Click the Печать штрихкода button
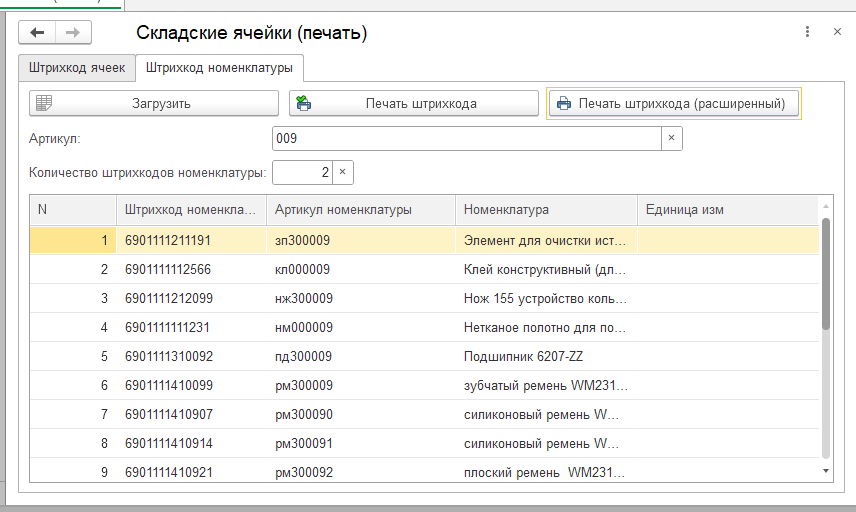 click(x=414, y=103)
